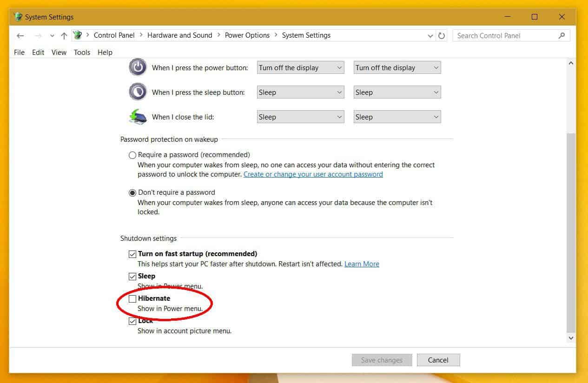Viewport: 588px width, 383px height.
Task: Open first close-the-lid action dropdown
Action: click(300, 117)
